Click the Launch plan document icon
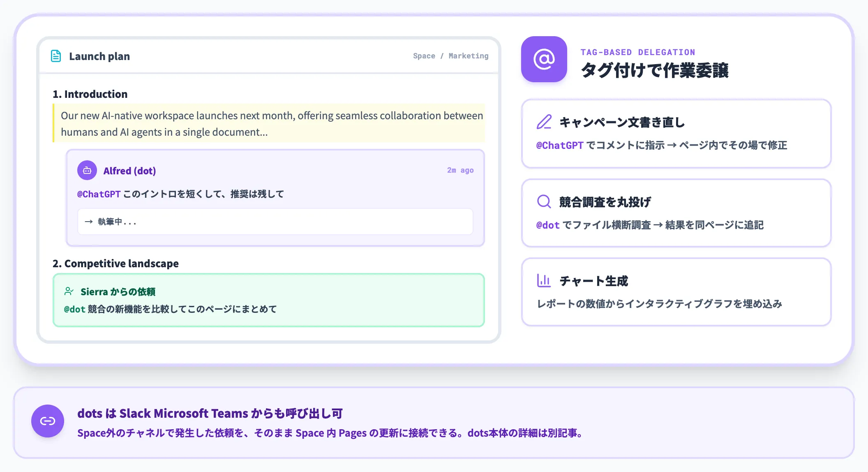Viewport: 868px width, 472px height. 56,56
